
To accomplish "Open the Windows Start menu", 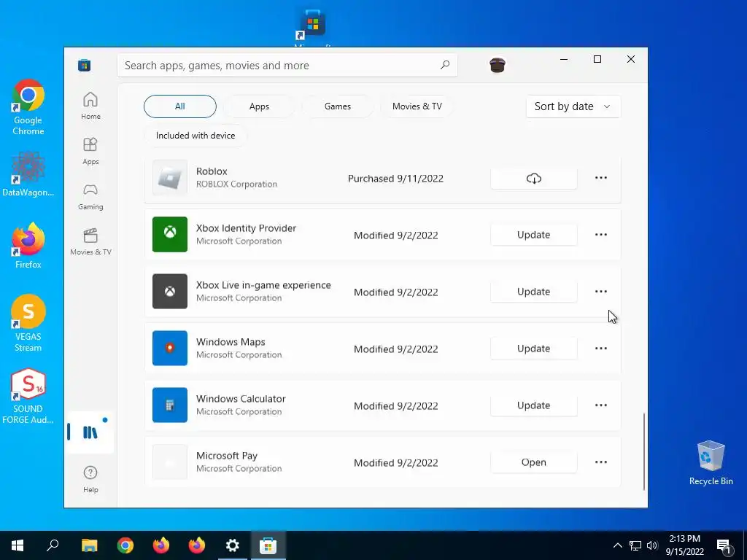I will tap(18, 545).
